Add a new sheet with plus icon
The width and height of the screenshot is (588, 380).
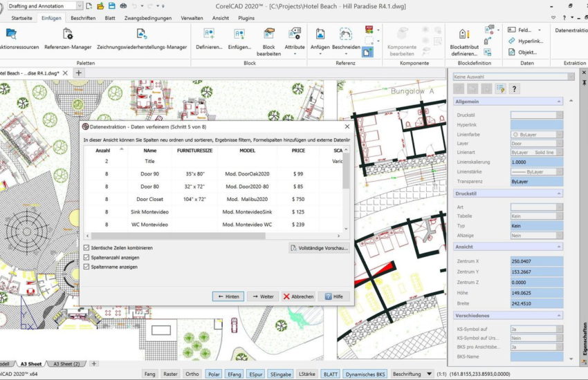pyautogui.click(x=94, y=363)
